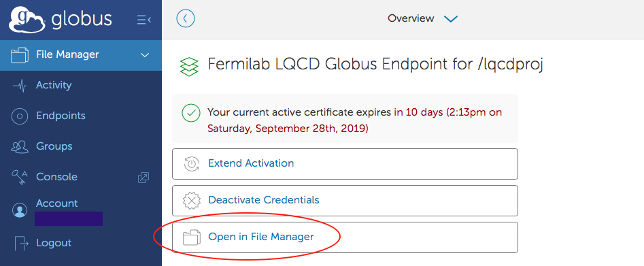Open the Activity pulse icon
This screenshot has height=266, width=644.
coord(19,86)
